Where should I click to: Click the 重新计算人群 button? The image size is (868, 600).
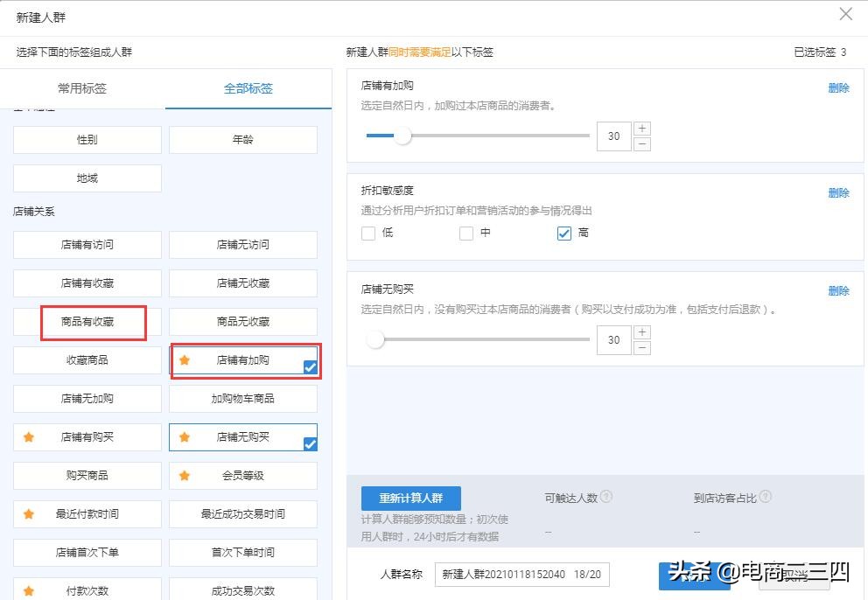(x=411, y=498)
